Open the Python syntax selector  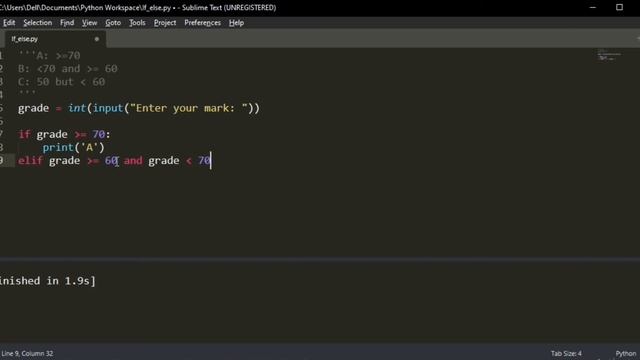click(x=626, y=353)
